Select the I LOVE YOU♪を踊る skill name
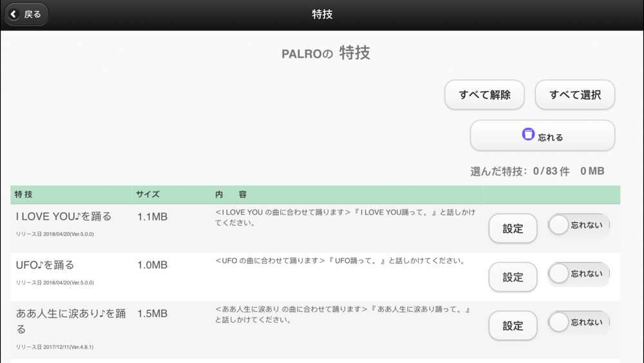The height and width of the screenshot is (363, 644). click(x=64, y=216)
